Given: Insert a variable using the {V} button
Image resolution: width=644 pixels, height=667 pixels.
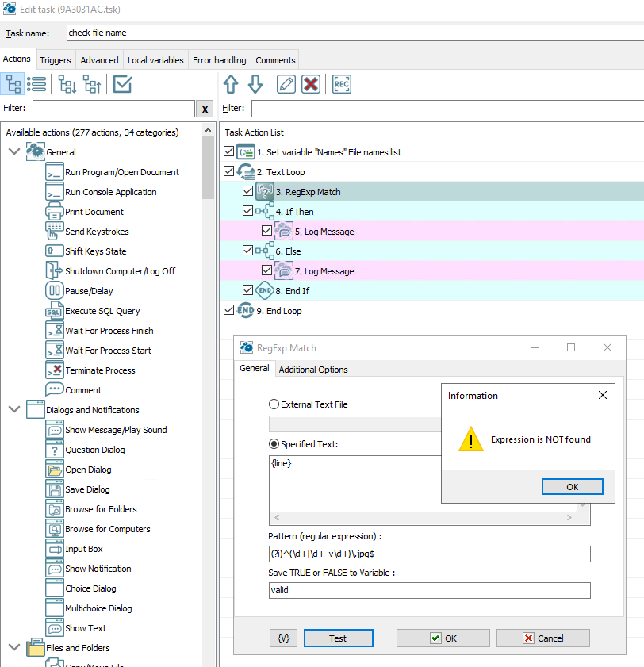Looking at the screenshot, I should 283,638.
